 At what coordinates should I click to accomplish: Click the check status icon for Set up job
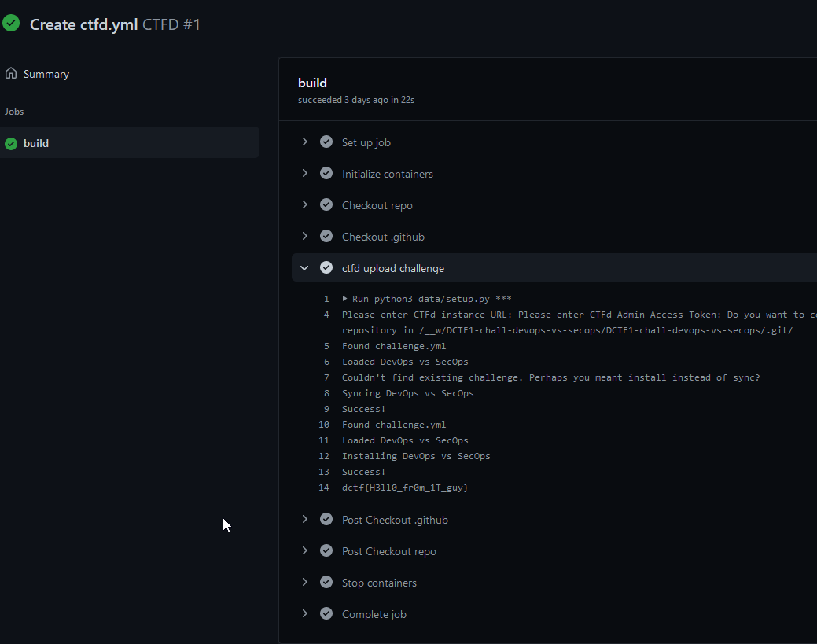pos(326,142)
